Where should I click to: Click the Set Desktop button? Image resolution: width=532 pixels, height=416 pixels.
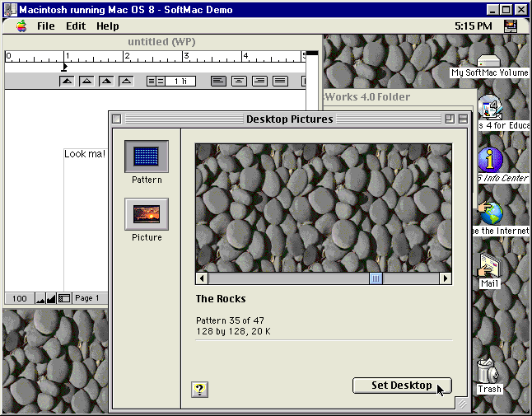tap(402, 386)
